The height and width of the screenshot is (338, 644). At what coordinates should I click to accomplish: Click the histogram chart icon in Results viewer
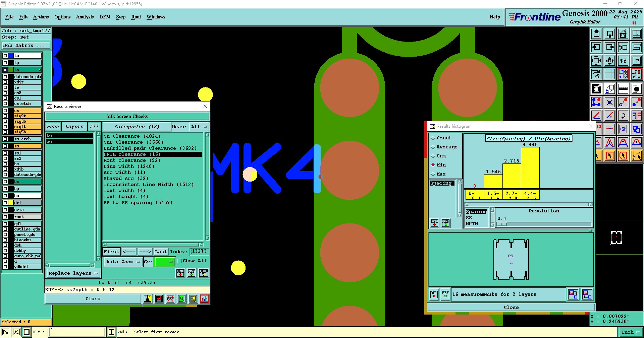click(x=205, y=299)
